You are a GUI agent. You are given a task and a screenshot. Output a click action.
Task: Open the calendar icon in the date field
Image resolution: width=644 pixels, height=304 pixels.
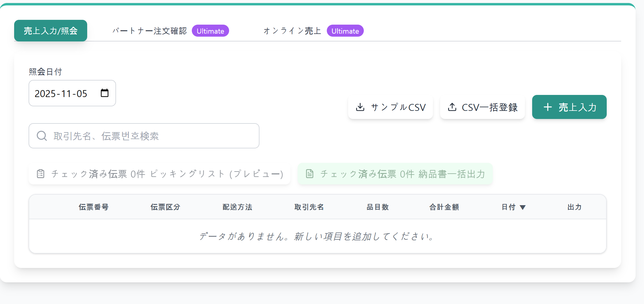(x=104, y=93)
